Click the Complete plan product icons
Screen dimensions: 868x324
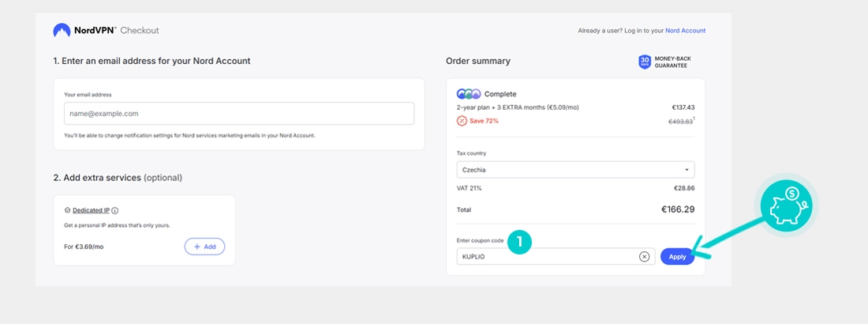[x=469, y=94]
